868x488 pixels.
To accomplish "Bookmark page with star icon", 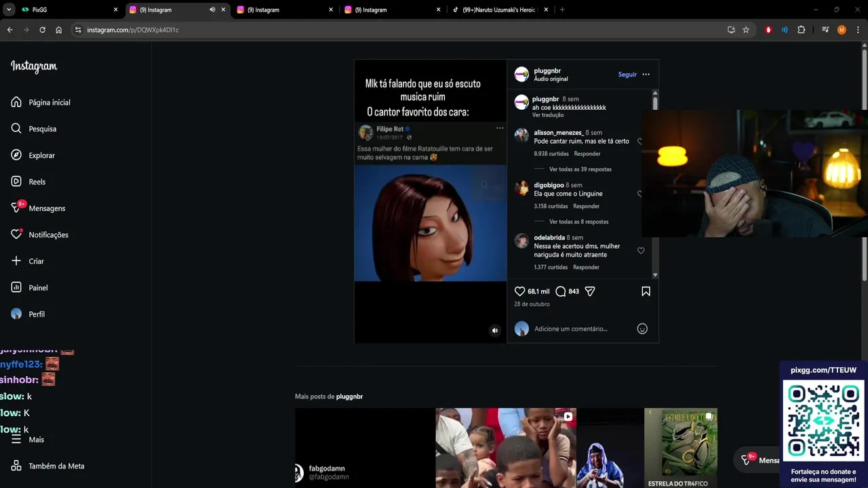I will pos(746,30).
